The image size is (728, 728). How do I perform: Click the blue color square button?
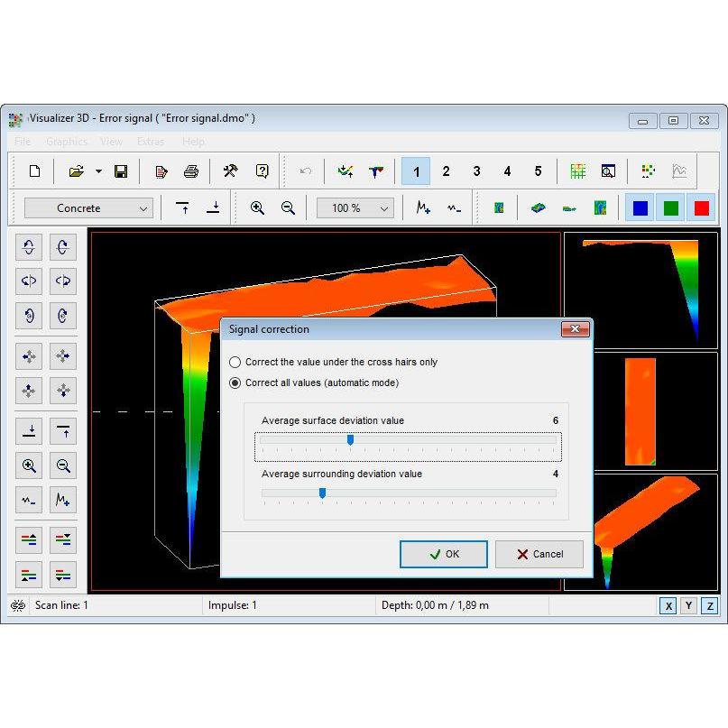tap(640, 208)
